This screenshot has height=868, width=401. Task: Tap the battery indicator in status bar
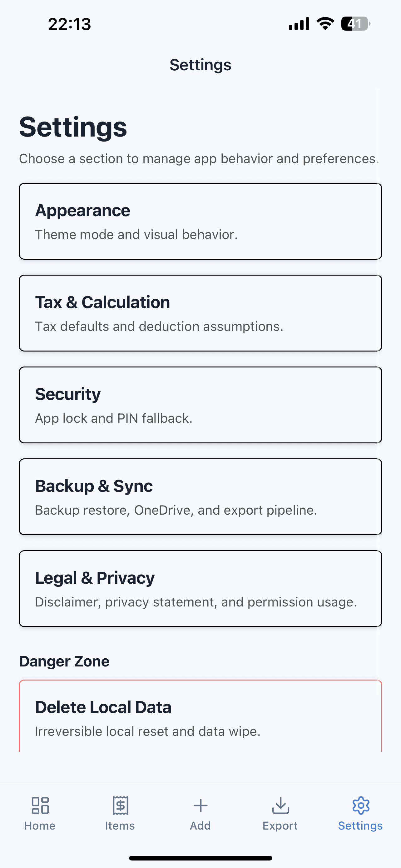[356, 24]
